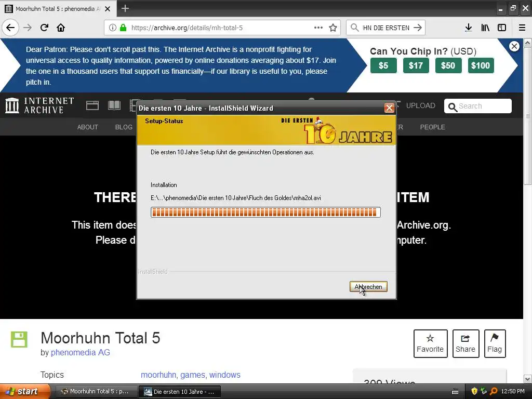The height and width of the screenshot is (399, 532).
Task: Open the moorhuhn topic link
Action: 158,375
